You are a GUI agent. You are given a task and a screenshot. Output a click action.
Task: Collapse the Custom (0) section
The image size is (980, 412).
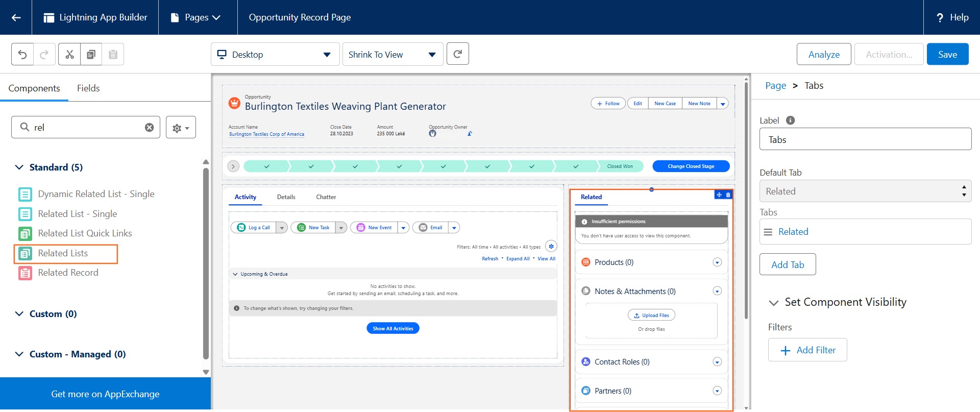(19, 313)
